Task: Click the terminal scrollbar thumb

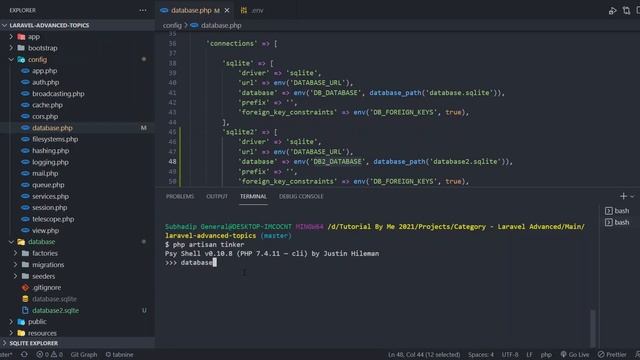Action: click(x=593, y=328)
